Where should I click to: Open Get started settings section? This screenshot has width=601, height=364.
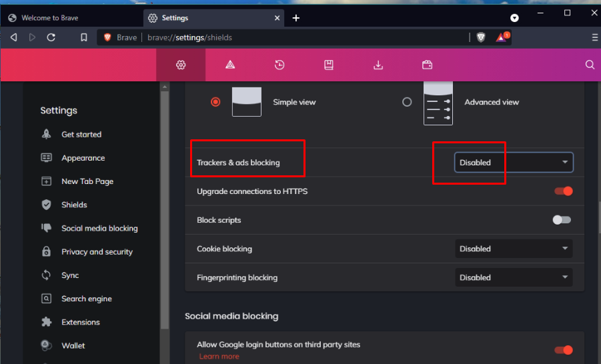tap(81, 134)
